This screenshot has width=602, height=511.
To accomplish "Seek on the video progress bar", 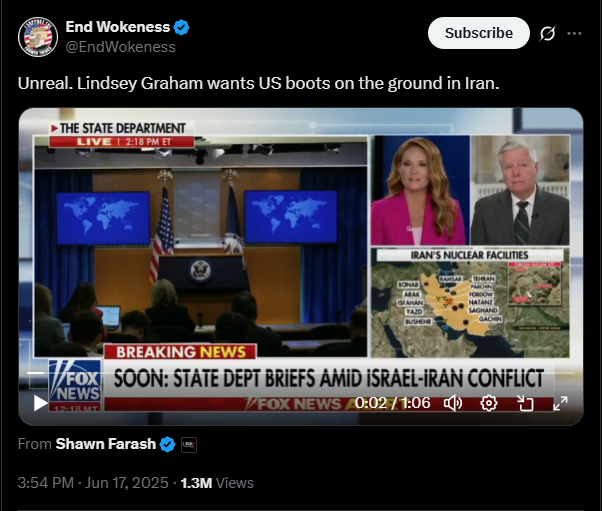I will [x=301, y=373].
